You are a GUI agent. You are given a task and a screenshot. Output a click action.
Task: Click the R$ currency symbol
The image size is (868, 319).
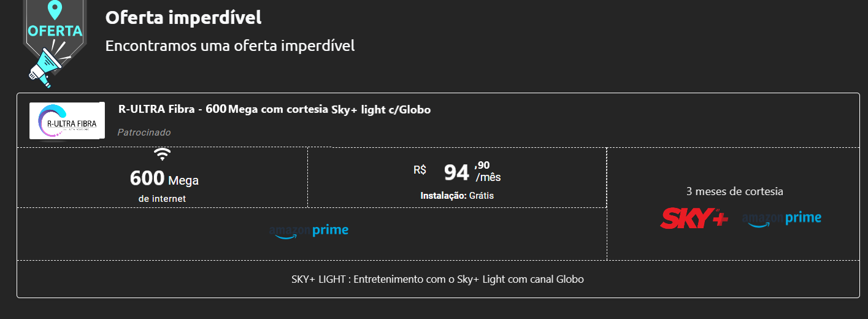click(x=420, y=170)
